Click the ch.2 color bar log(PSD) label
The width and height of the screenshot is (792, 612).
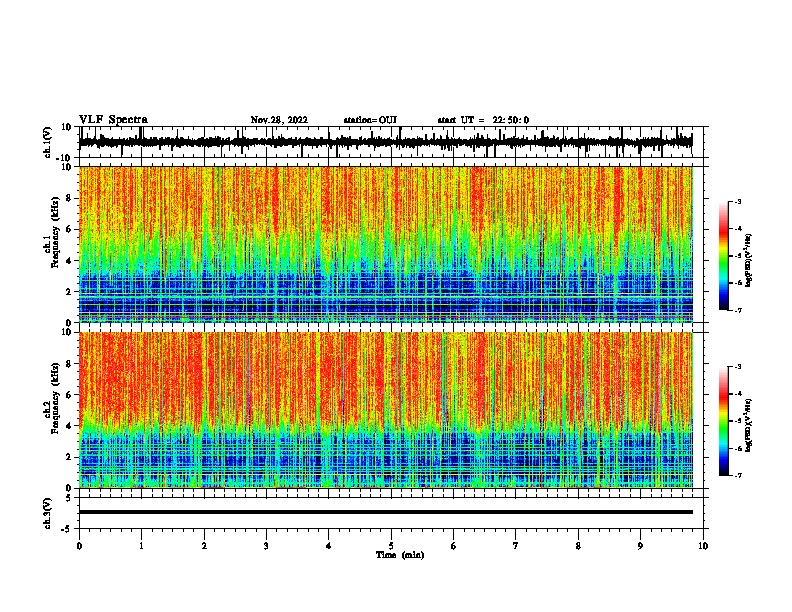(749, 425)
